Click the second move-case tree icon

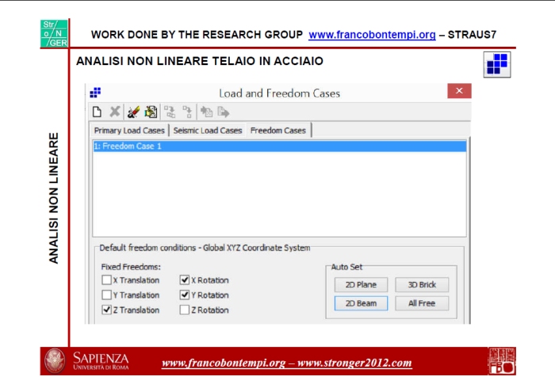pyautogui.click(x=187, y=112)
